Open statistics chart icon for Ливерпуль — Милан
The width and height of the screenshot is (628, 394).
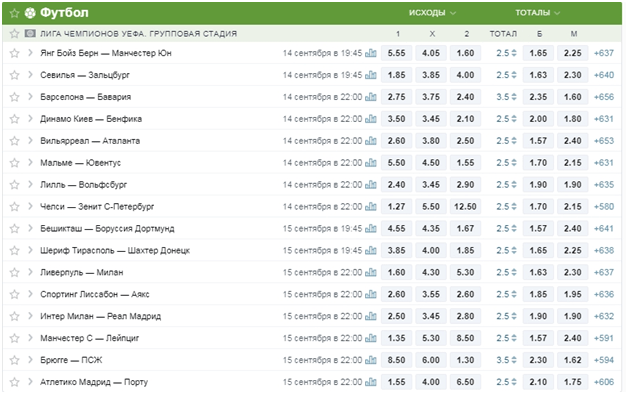click(371, 272)
